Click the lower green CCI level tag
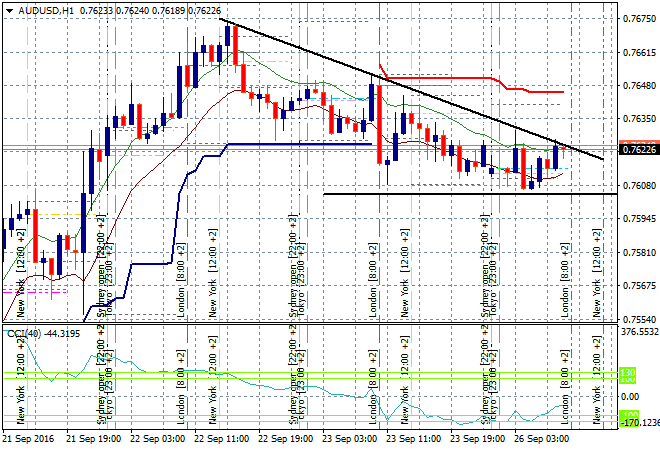 [x=628, y=414]
